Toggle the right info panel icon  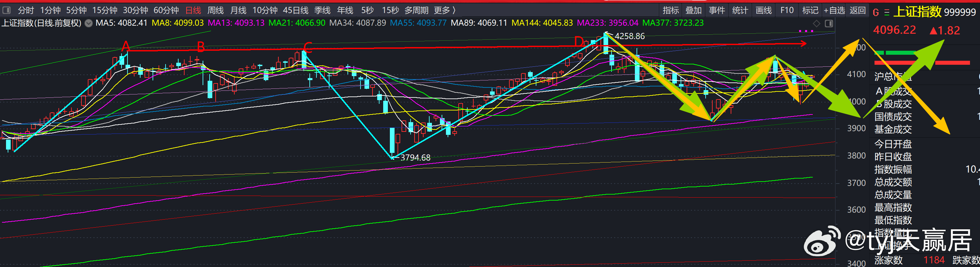(829, 24)
